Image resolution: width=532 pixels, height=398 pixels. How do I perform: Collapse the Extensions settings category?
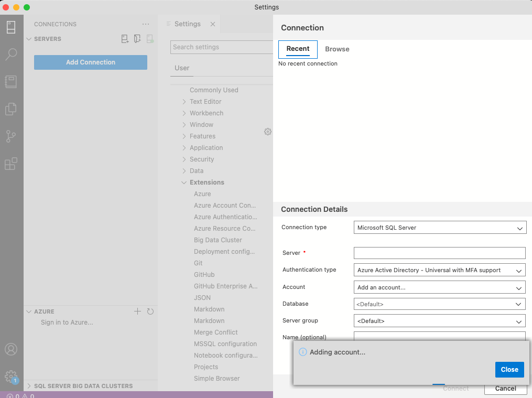click(184, 182)
